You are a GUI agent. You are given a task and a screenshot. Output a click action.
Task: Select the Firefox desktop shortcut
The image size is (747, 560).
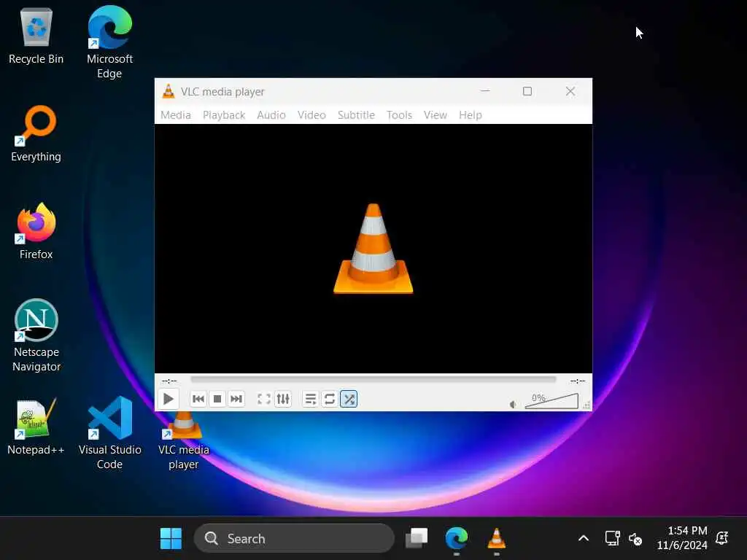[36, 231]
